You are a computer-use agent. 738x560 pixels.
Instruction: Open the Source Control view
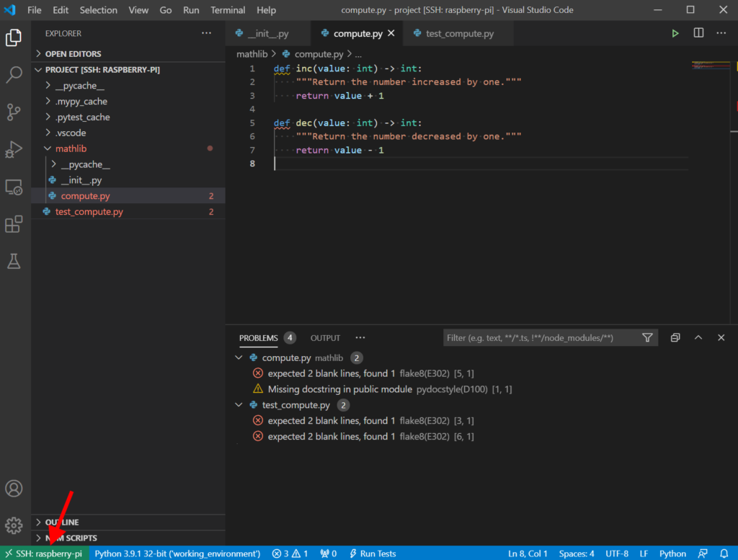[14, 112]
